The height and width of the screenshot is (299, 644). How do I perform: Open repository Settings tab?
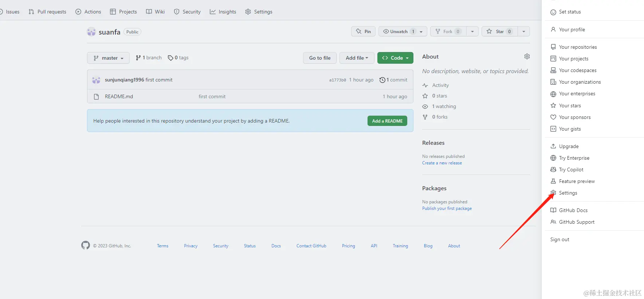click(x=259, y=12)
